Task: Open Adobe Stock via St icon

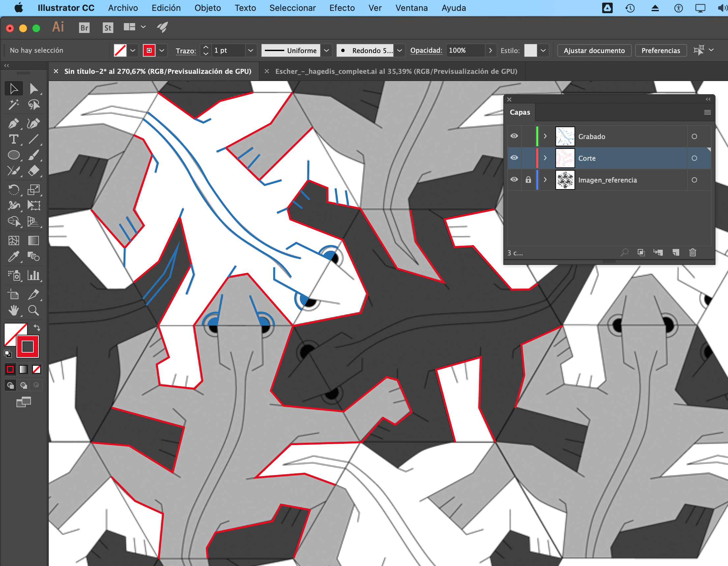Action: (x=108, y=28)
